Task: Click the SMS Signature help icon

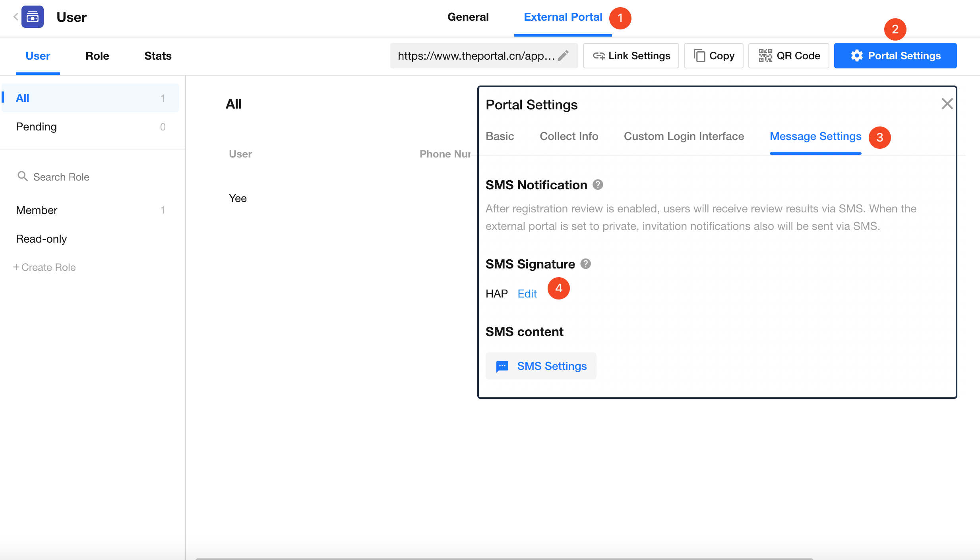Action: click(585, 264)
